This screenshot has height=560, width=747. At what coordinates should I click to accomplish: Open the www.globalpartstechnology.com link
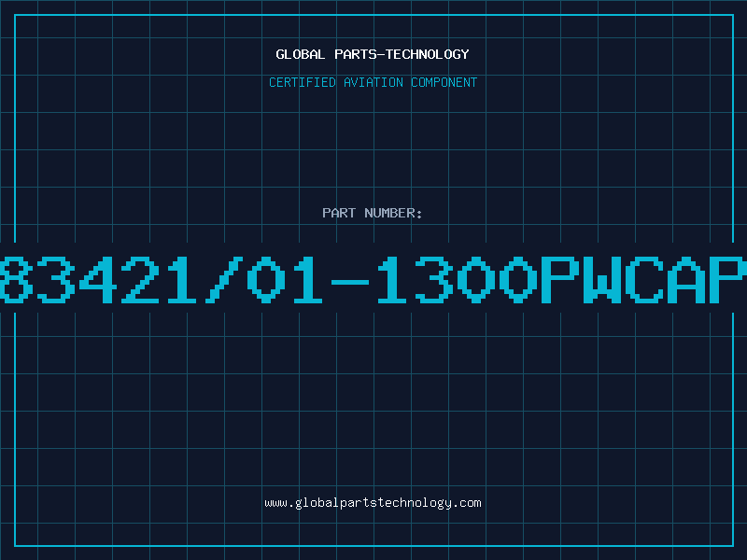[373, 503]
